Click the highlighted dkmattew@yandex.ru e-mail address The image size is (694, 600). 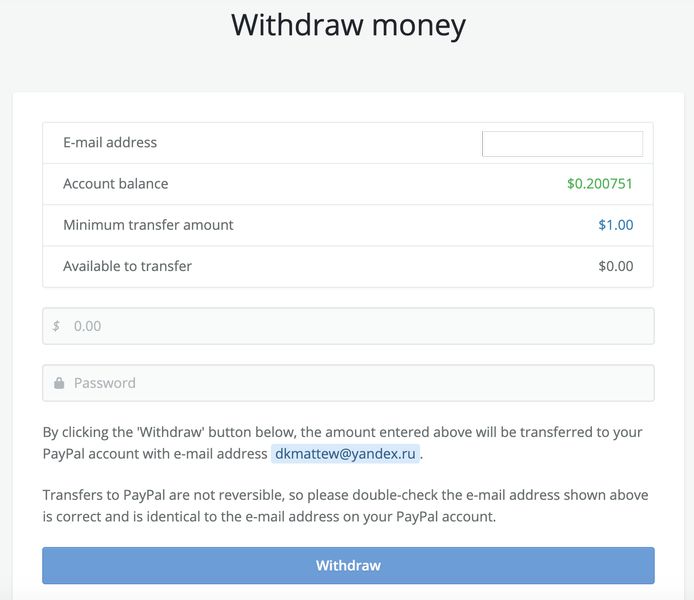(345, 454)
